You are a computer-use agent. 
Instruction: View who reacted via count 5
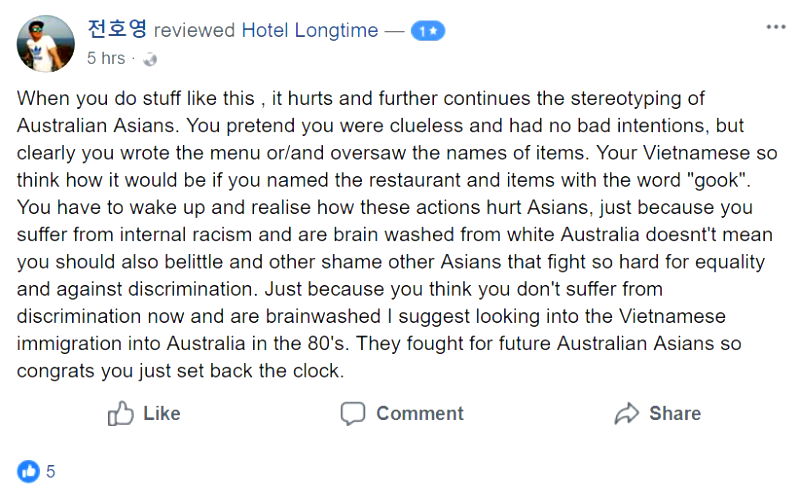(51, 471)
